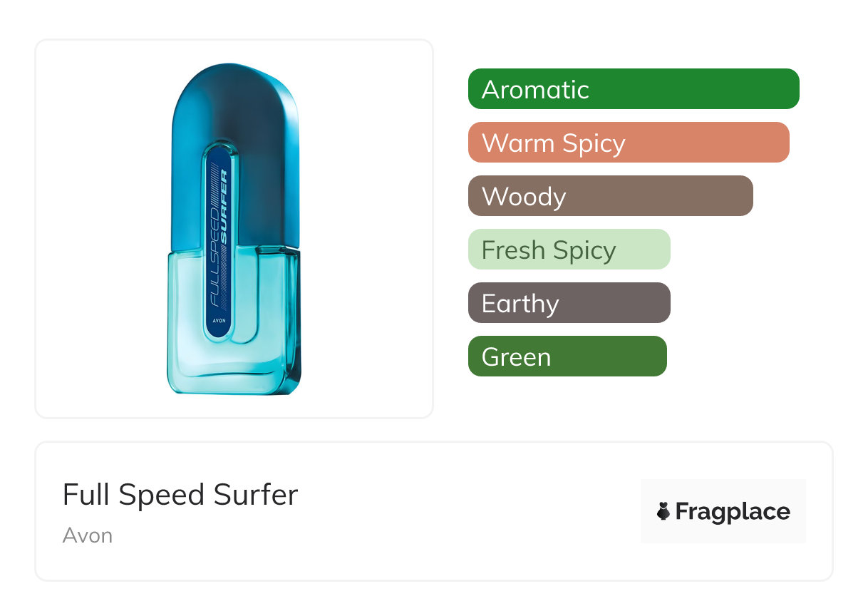Open the Avon brand link

88,535
